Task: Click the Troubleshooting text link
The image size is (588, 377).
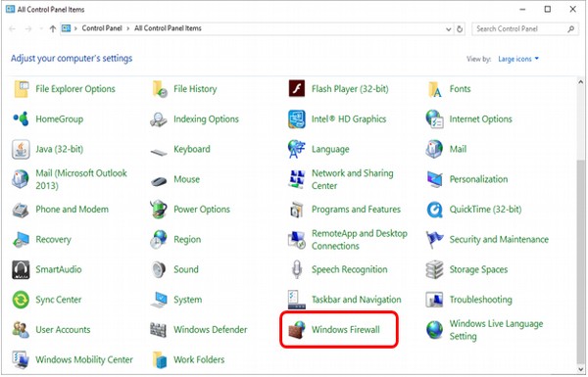Action: point(481,300)
